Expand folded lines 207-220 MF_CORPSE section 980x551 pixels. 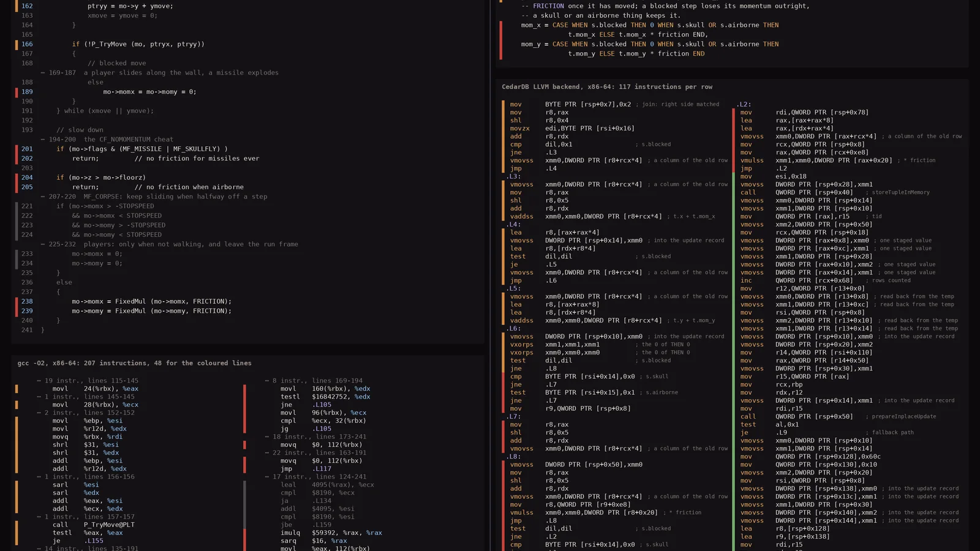point(154,197)
